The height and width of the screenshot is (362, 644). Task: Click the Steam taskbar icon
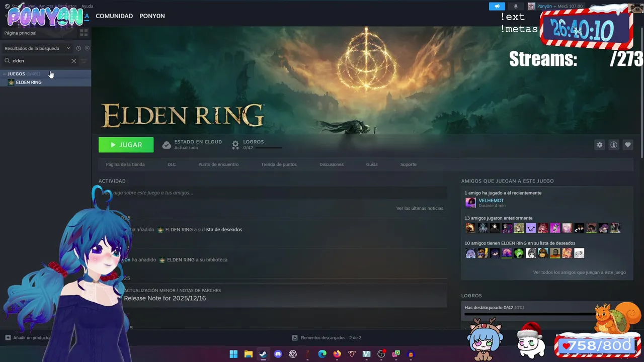(263, 354)
